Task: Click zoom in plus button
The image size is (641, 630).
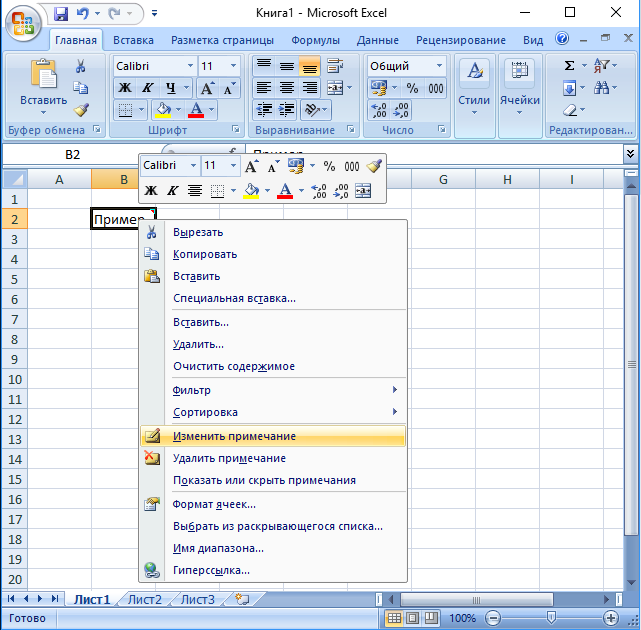Action: click(611, 618)
